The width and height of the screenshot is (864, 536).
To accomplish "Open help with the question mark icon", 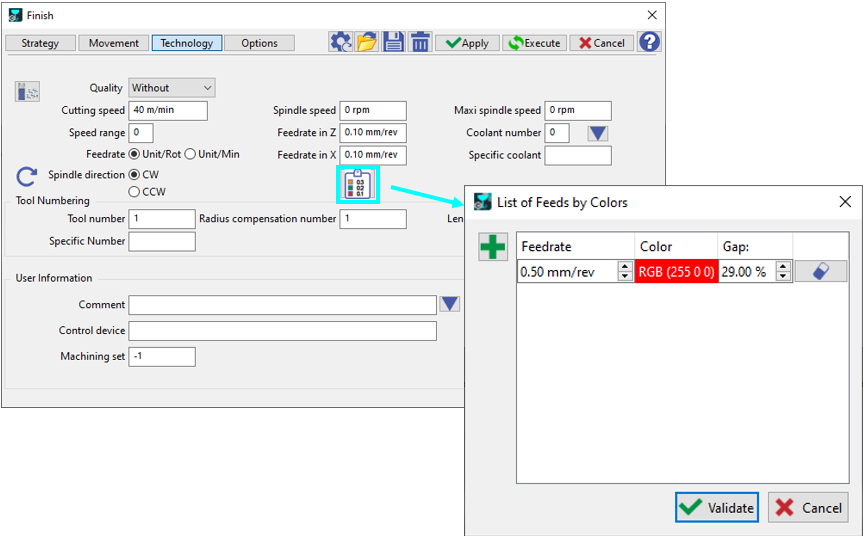I will (x=649, y=42).
